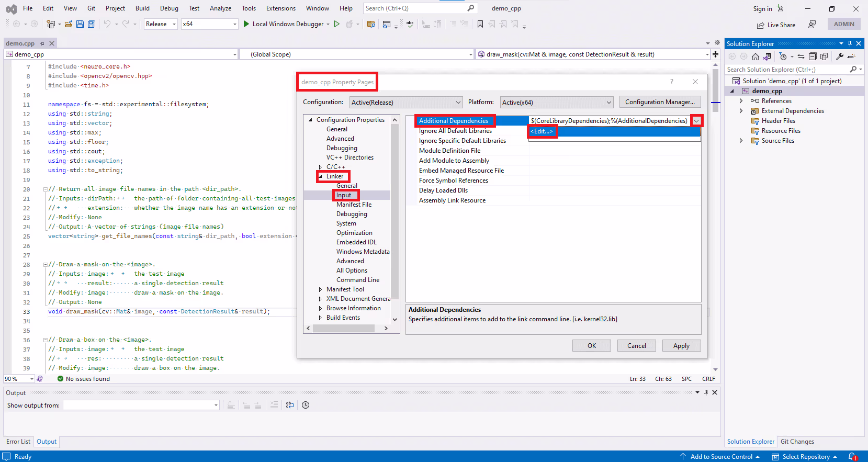Expand References node in Solution Explorer
The image size is (868, 462).
pyautogui.click(x=741, y=101)
